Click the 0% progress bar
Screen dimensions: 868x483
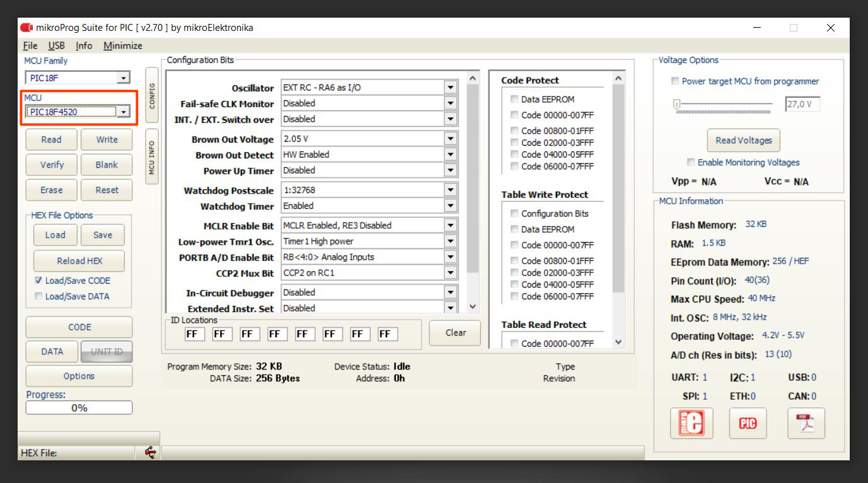click(x=79, y=408)
